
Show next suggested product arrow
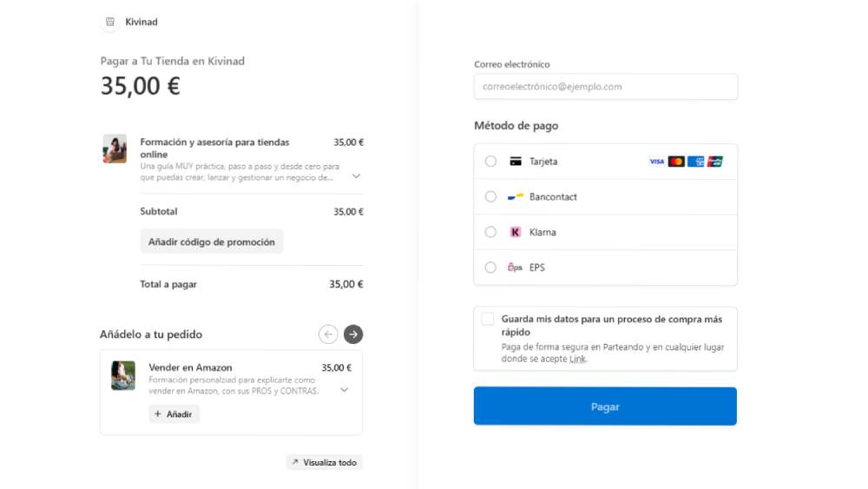(353, 334)
